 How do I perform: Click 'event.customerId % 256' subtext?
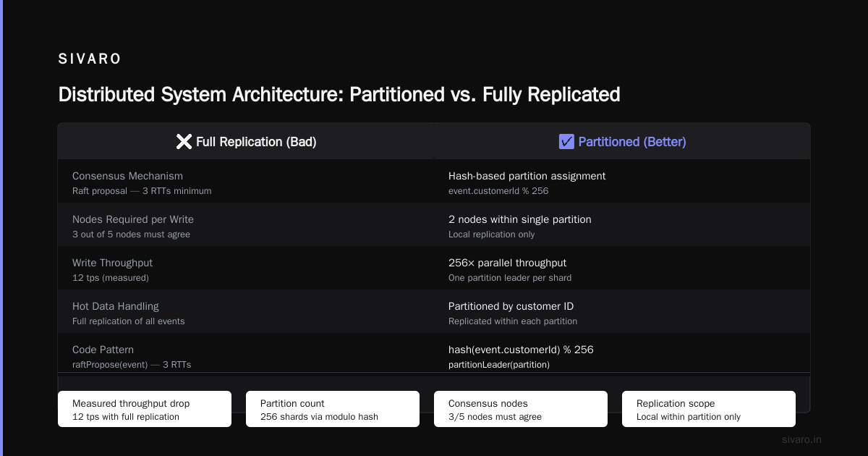coord(498,191)
